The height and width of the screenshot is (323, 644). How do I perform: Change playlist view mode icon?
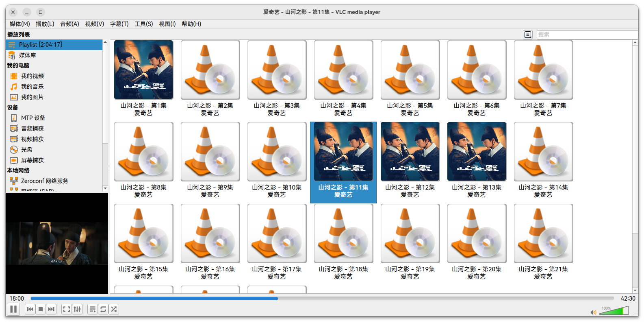click(x=528, y=35)
